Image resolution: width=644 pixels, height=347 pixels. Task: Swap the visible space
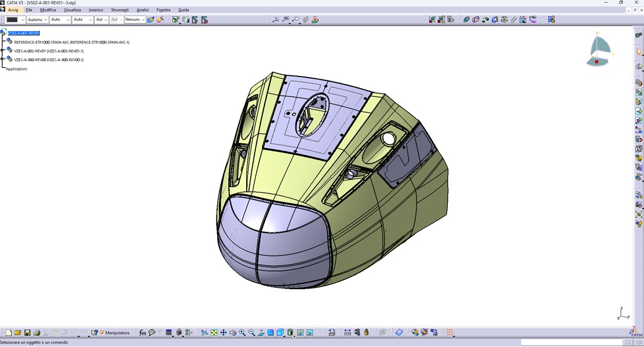point(310,333)
